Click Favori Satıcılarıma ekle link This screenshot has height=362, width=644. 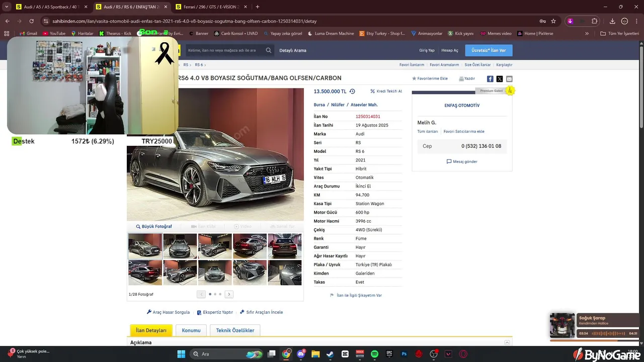pyautogui.click(x=464, y=131)
